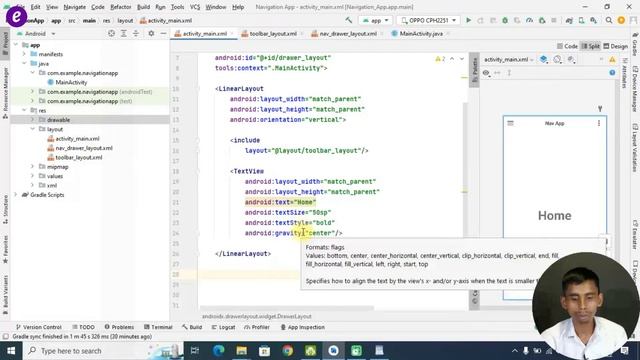Click the orientation icon in design toolbar
Viewport: 640px width, 360px height.
557,60
